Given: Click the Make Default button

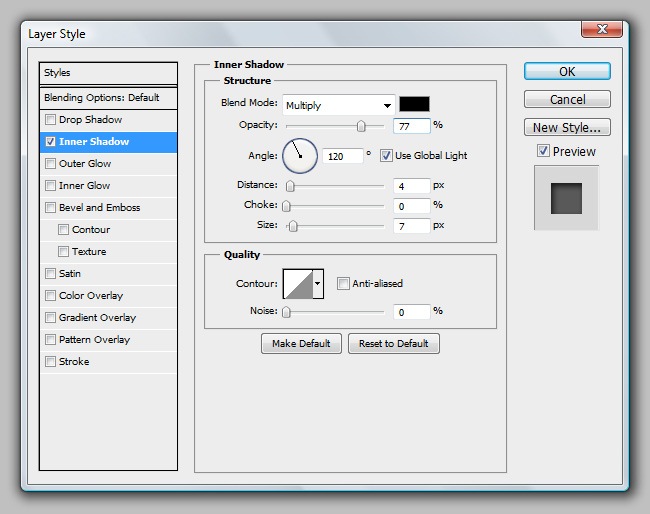Looking at the screenshot, I should point(301,343).
